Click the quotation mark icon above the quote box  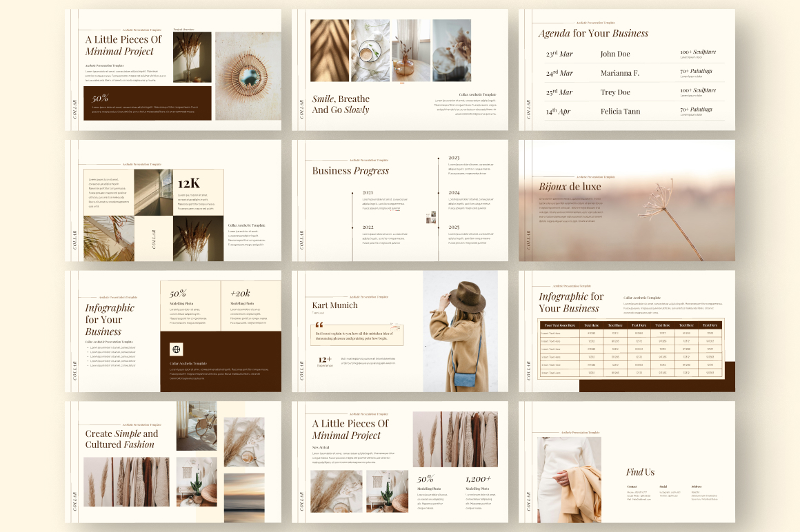319,325
